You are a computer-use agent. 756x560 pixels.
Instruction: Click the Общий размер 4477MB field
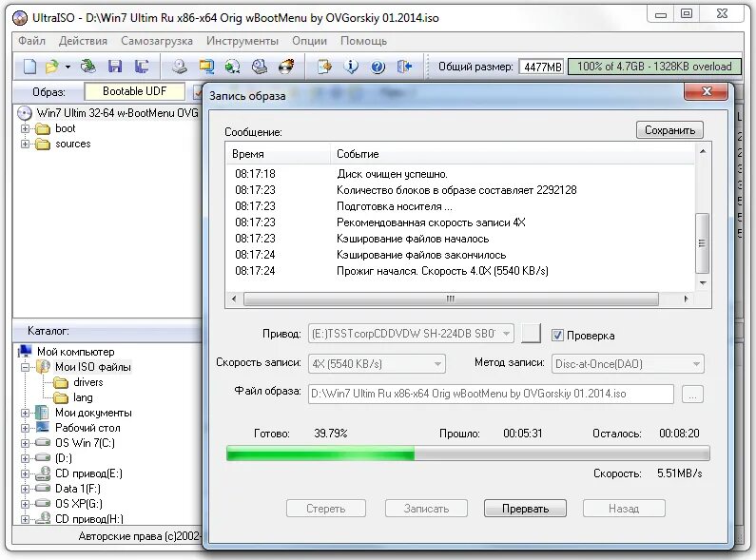coord(542,67)
